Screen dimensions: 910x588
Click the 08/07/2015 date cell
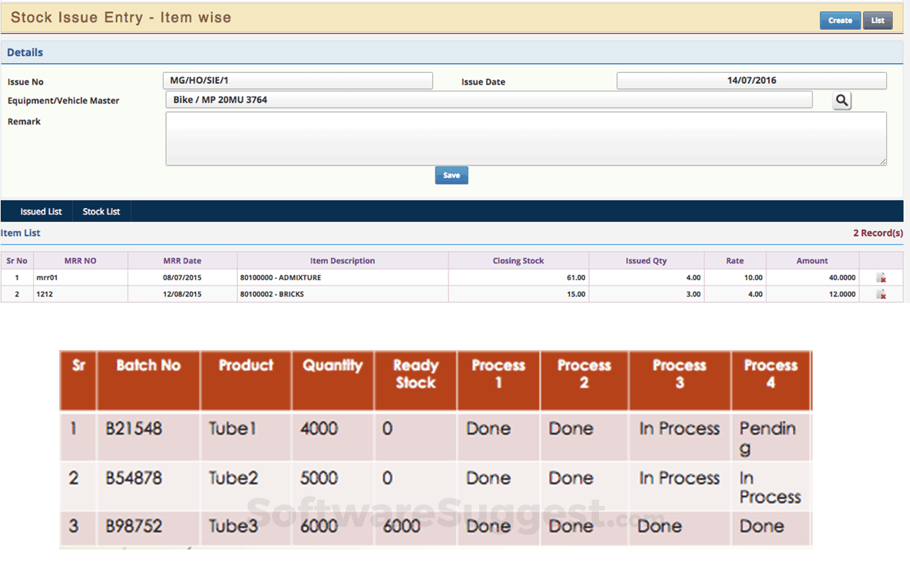(182, 278)
